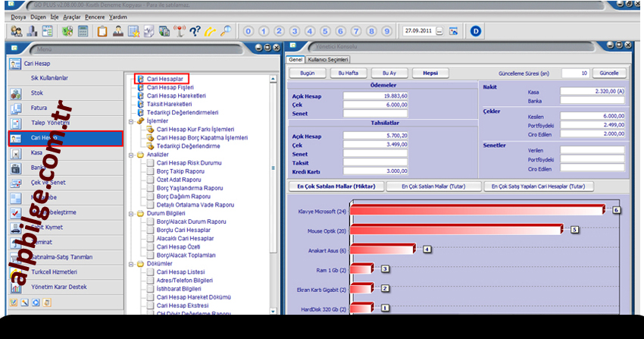This screenshot has height=339, width=644.
Task: Collapse the İşlemler tree folder
Action: [x=130, y=121]
